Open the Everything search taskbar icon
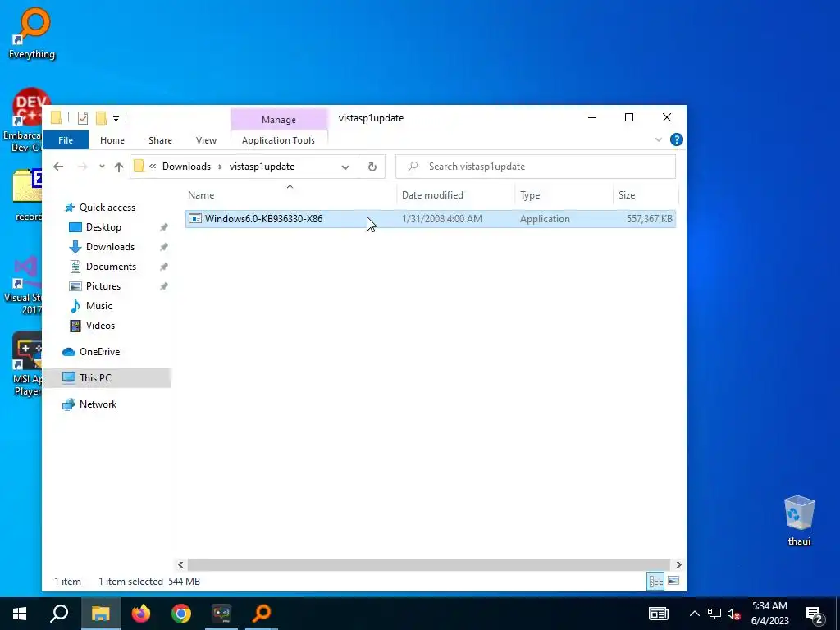The image size is (840, 630). click(x=262, y=614)
